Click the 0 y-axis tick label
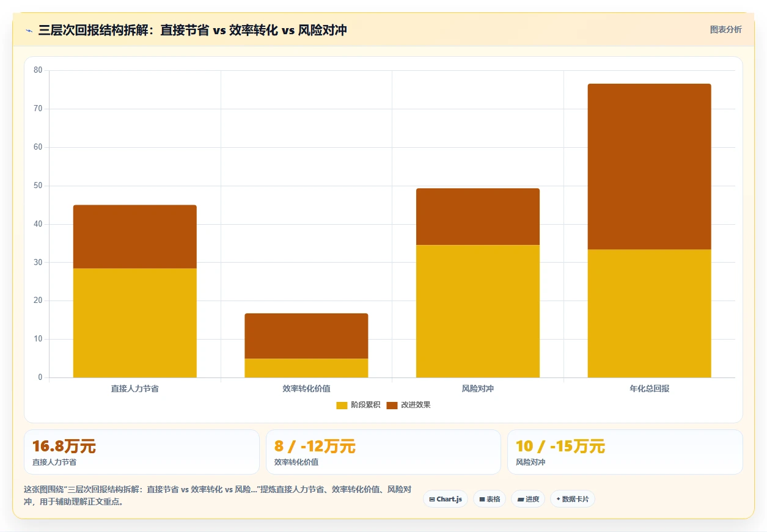 (x=40, y=377)
